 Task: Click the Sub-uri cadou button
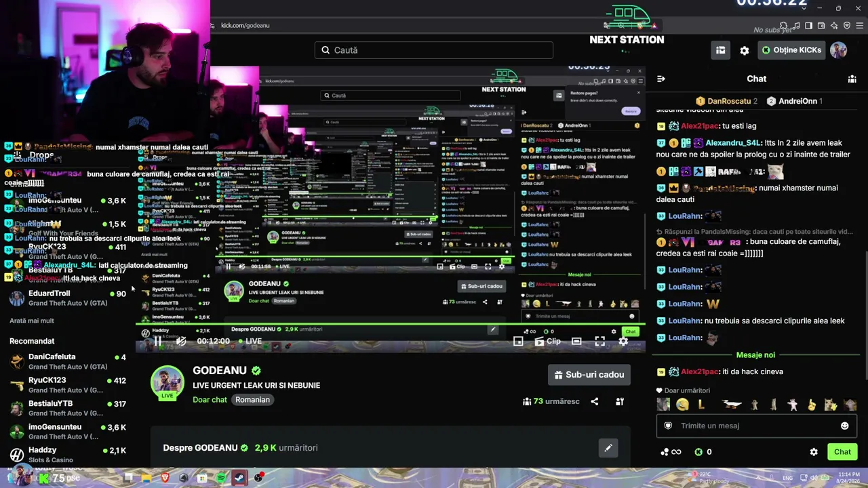pos(589,375)
